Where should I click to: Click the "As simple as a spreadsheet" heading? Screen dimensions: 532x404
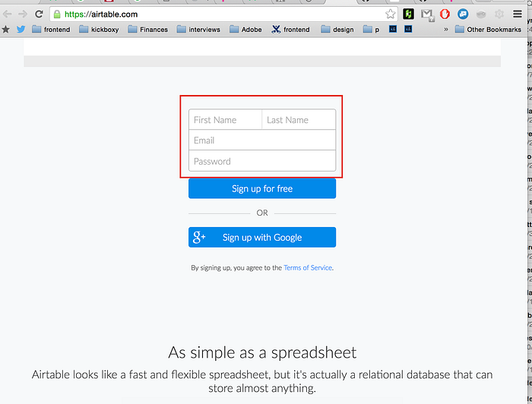262,352
